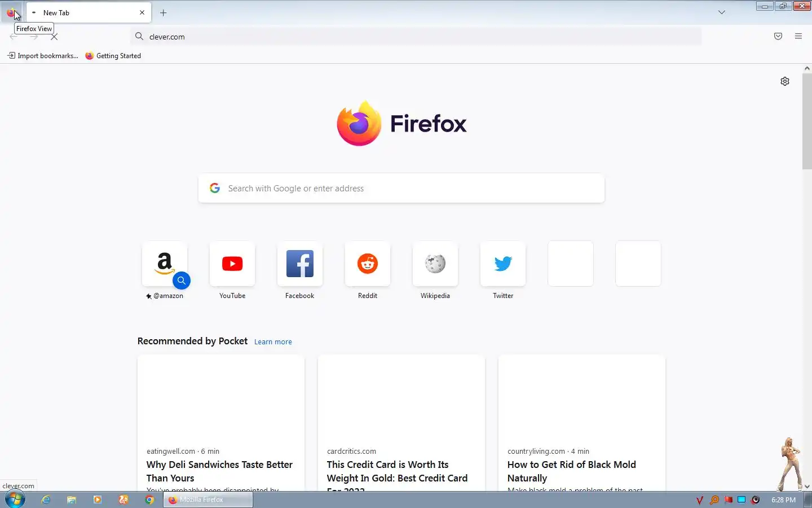Image resolution: width=812 pixels, height=508 pixels.
Task: Click the orange magnifier tray icon
Action: click(x=714, y=500)
